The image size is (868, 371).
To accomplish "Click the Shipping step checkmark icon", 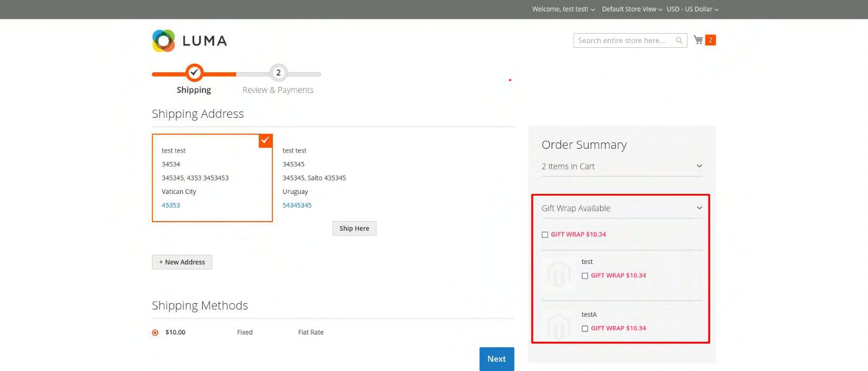I will 194,73.
